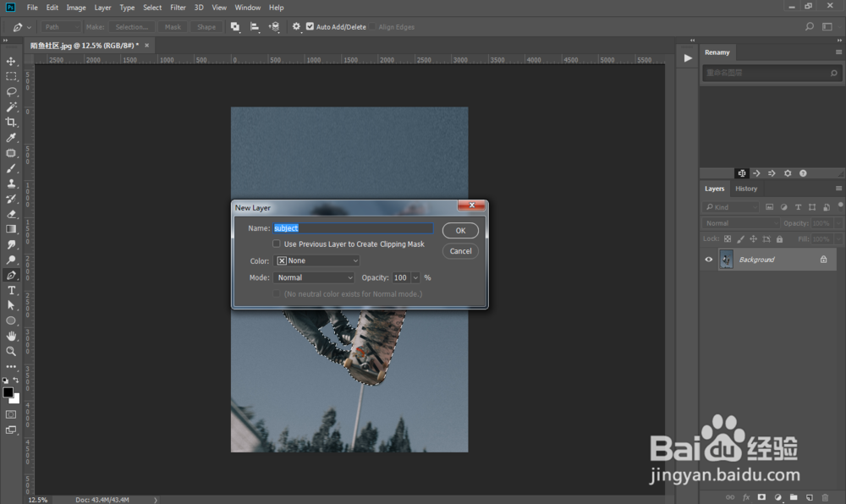Open workspace switcher icon

coord(827,26)
